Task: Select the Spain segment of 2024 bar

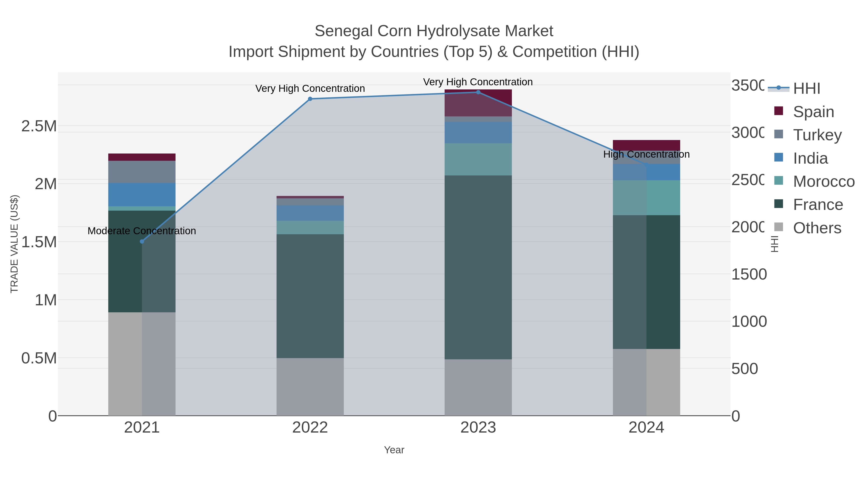Action: 646,145
